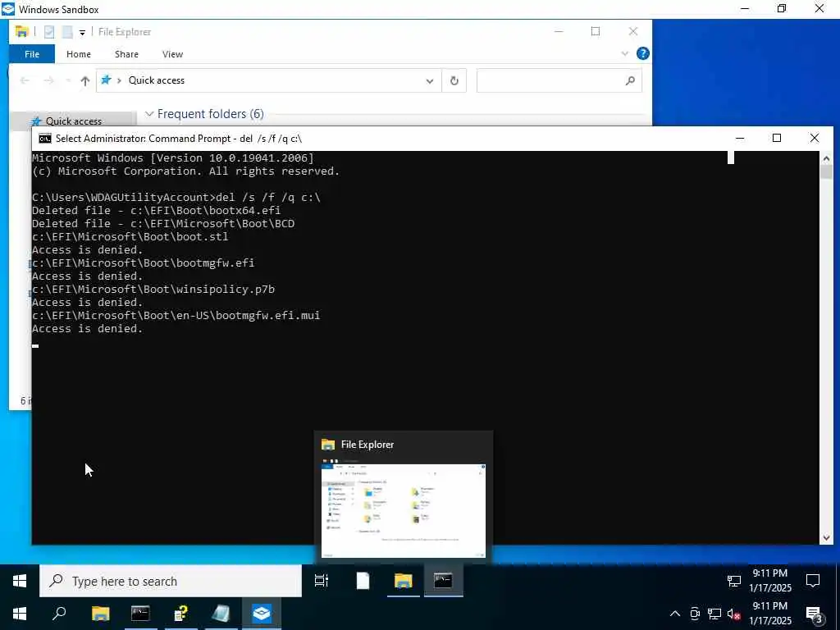The height and width of the screenshot is (630, 840).
Task: Click the Windows Sandbox title bar icon
Action: tap(8, 9)
